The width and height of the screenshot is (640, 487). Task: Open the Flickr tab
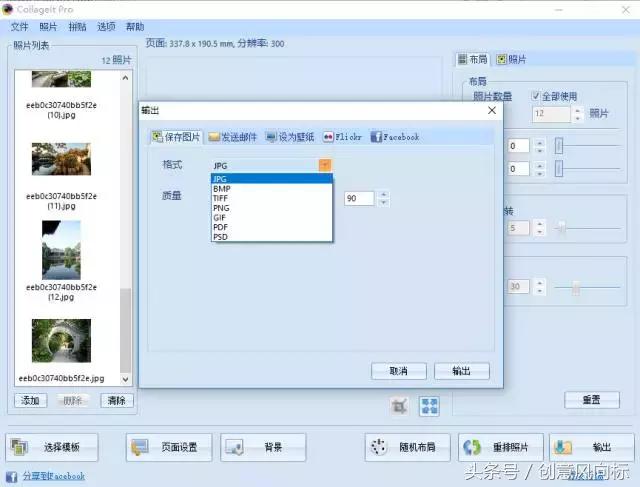pos(342,137)
